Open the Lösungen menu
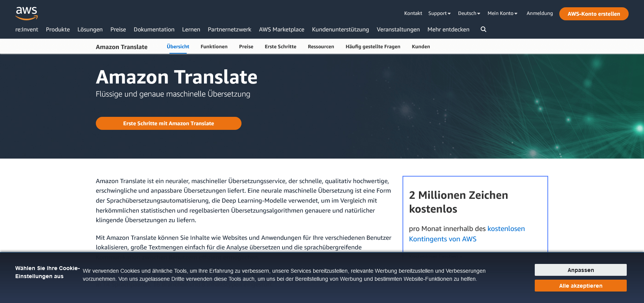Screen dimensions: 644x303 point(90,29)
